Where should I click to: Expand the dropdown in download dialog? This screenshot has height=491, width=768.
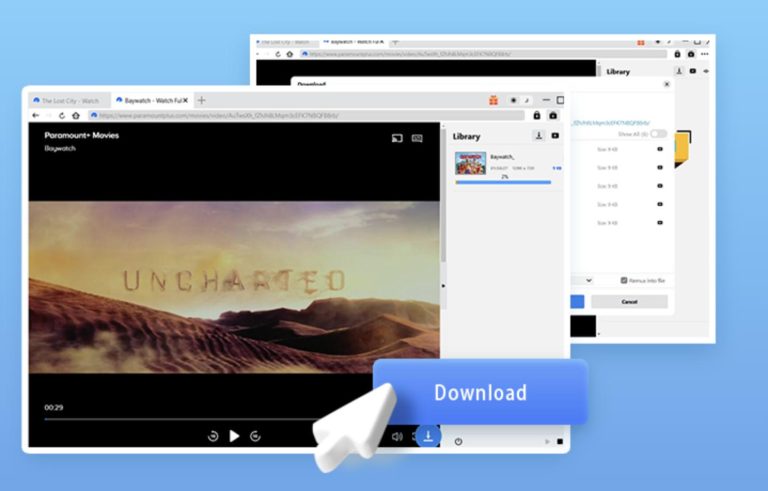tap(588, 280)
